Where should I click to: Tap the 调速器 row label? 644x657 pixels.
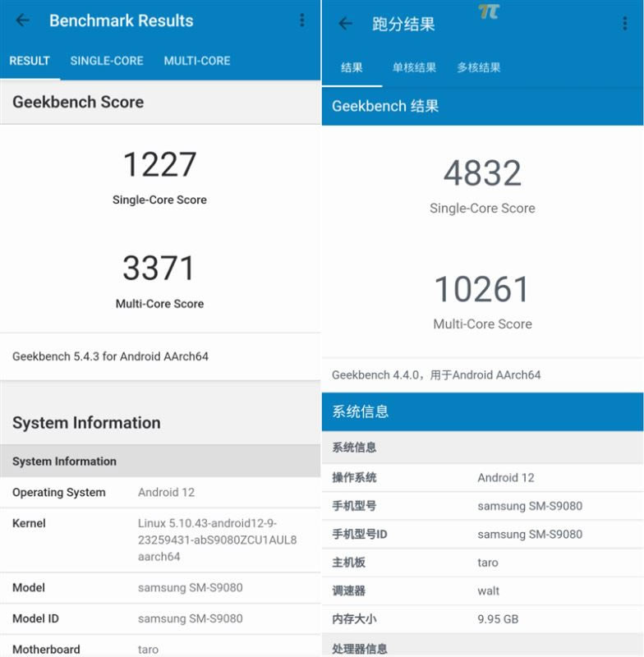tap(348, 590)
